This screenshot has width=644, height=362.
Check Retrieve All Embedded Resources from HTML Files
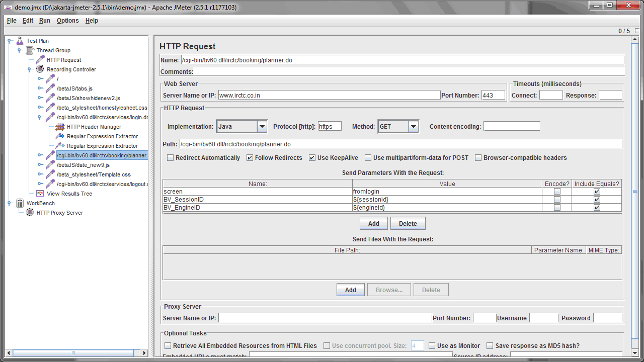(x=168, y=346)
